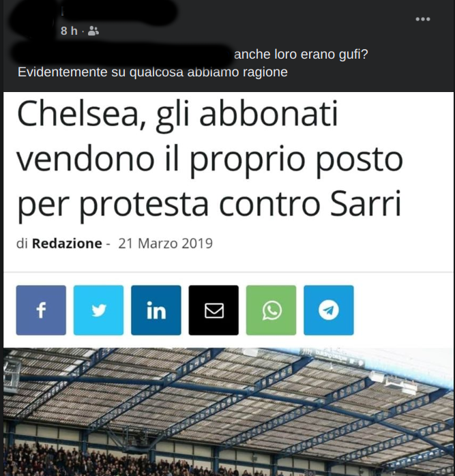The image size is (455, 476).
Task: Send the article by email envelope icon
Action: [214, 310]
